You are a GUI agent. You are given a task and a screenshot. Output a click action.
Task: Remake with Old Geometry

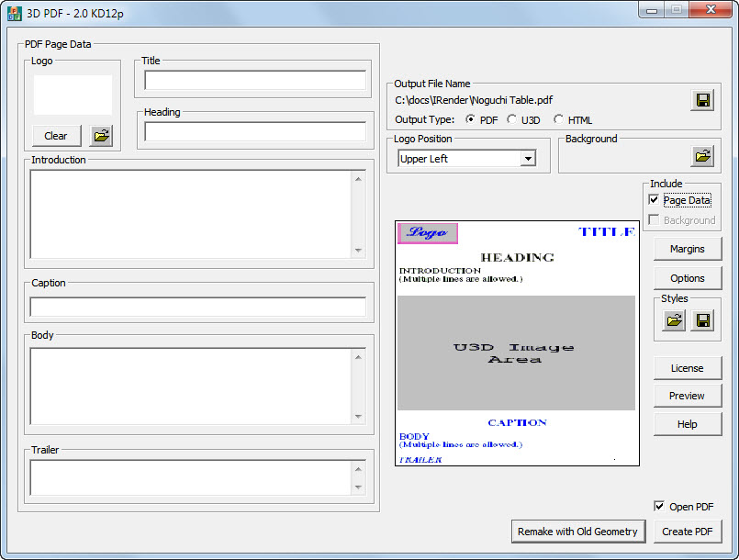[x=578, y=531]
